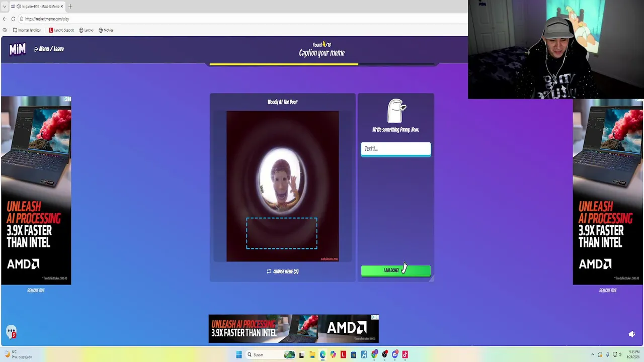Image resolution: width=644 pixels, height=362 pixels.
Task: Open the browser tab search dropdown arrow
Action: click(4, 7)
